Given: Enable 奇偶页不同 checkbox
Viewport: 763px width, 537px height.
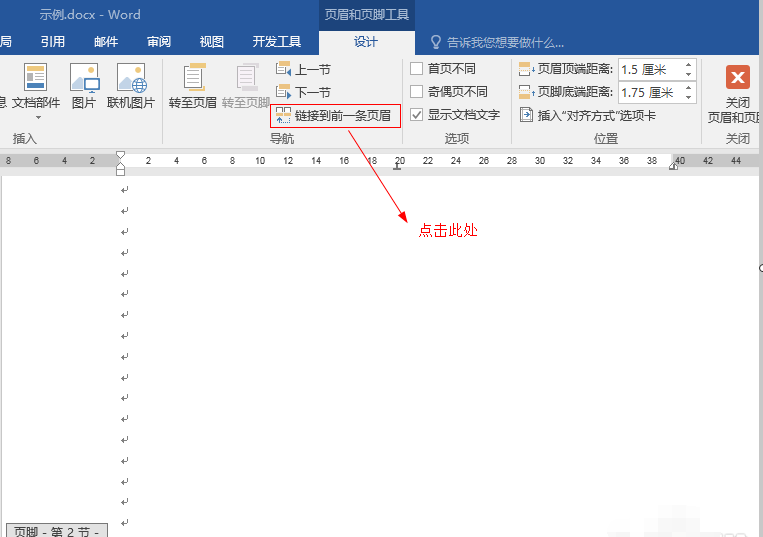Looking at the screenshot, I should coord(417,91).
